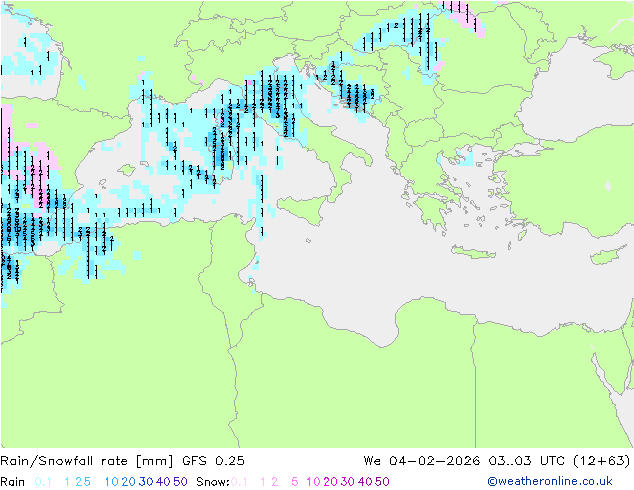634x490 pixels.
Task: Select the Snow 30 legend value
Action: click(348, 482)
